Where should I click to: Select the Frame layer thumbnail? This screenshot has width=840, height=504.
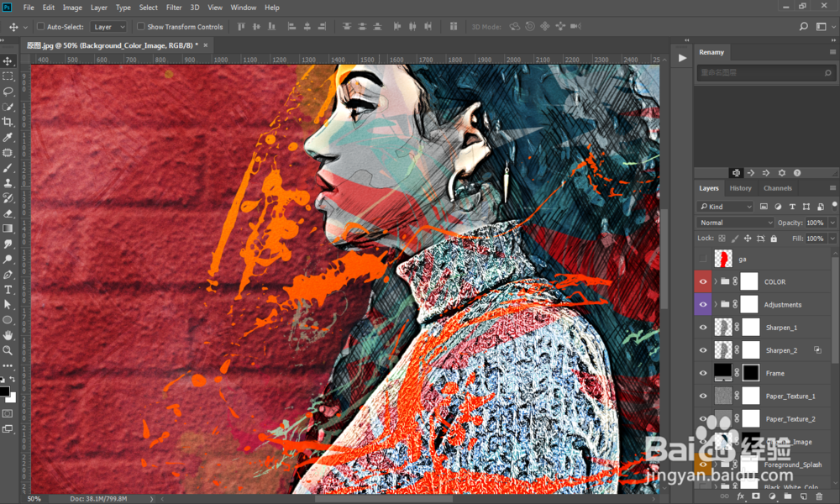pyautogui.click(x=722, y=373)
